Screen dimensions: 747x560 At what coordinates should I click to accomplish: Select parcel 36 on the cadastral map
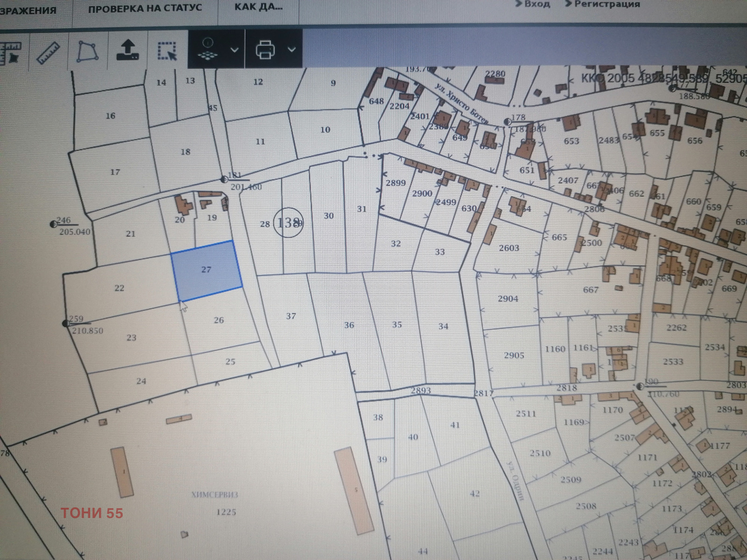349,325
